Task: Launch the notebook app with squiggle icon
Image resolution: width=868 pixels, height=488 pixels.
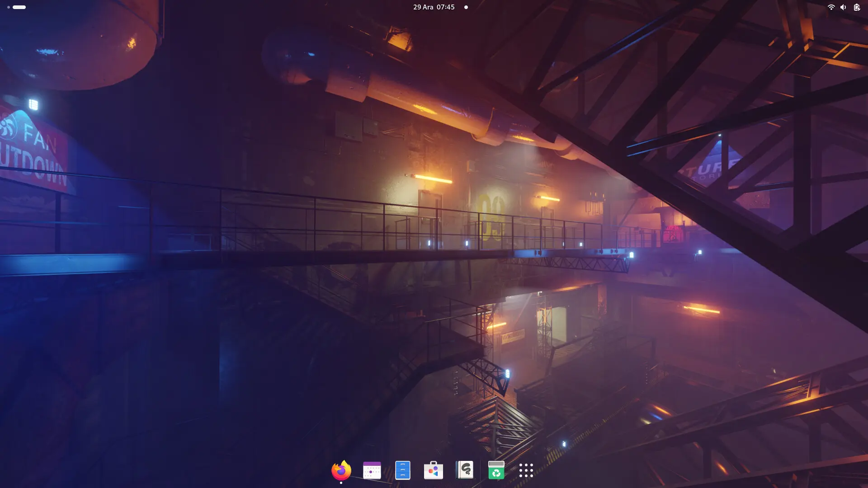Action: 464,470
